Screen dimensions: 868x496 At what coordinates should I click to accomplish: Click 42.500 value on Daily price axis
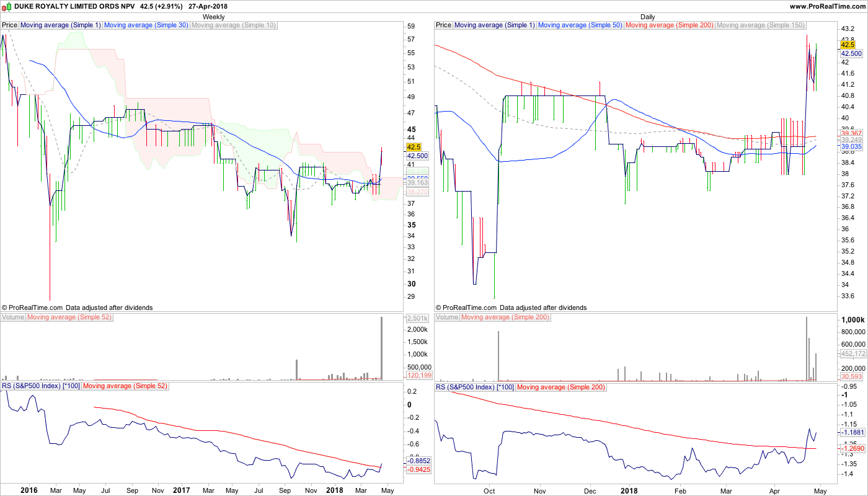point(851,54)
